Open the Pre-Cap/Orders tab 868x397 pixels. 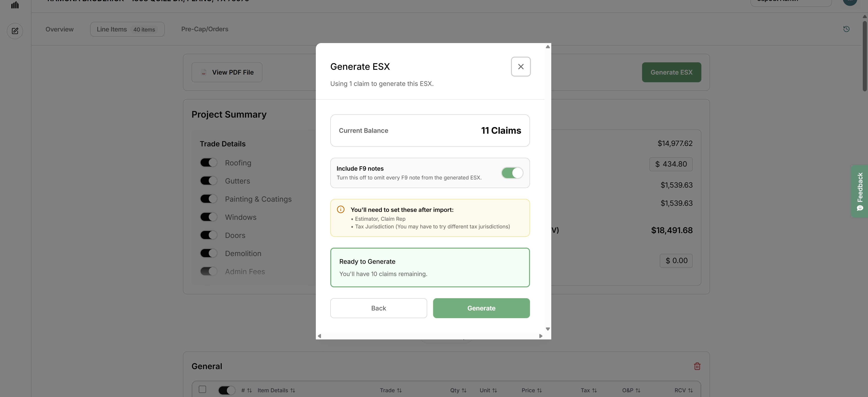(x=204, y=29)
